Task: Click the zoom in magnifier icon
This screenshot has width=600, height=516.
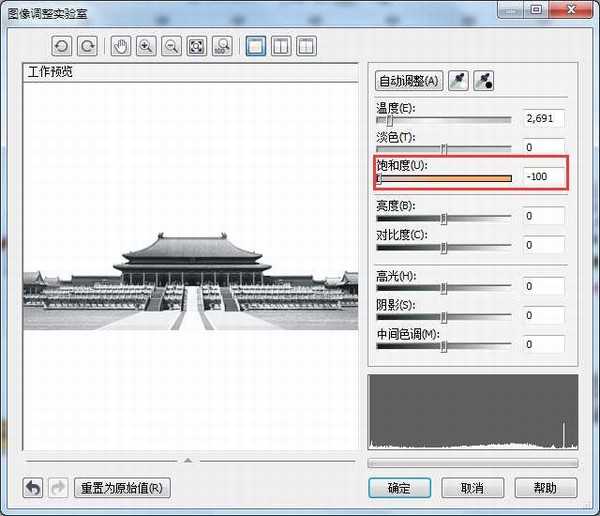Action: (x=146, y=46)
